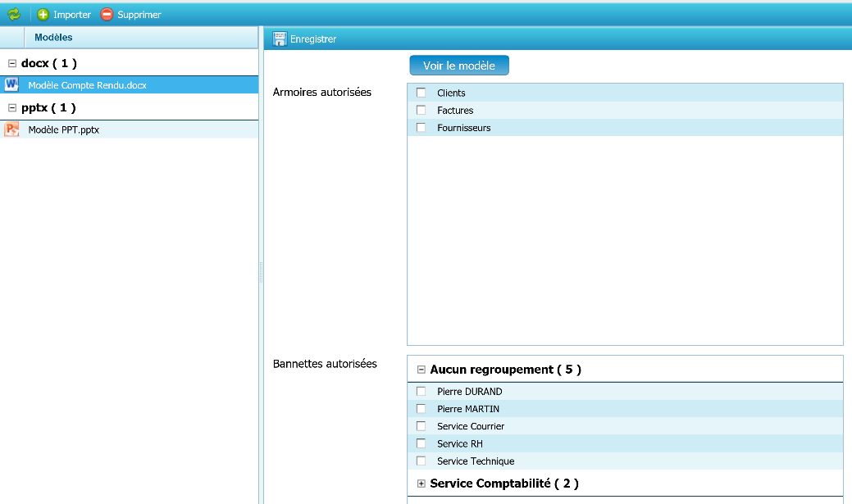Collapse the Aucun regroupement group
The height and width of the screenshot is (504, 852).
(421, 370)
